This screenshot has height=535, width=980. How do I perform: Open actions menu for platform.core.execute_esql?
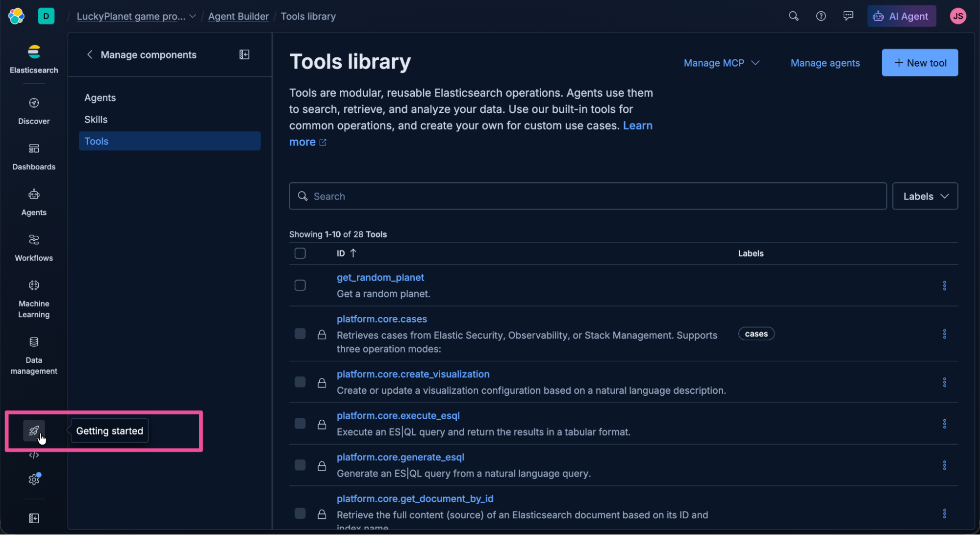tap(944, 424)
